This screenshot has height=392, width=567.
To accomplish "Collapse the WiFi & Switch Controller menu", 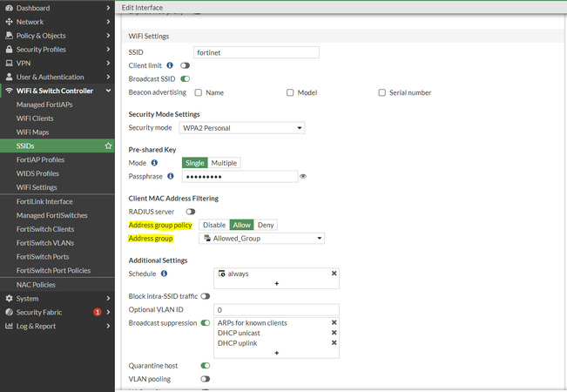I will [108, 91].
